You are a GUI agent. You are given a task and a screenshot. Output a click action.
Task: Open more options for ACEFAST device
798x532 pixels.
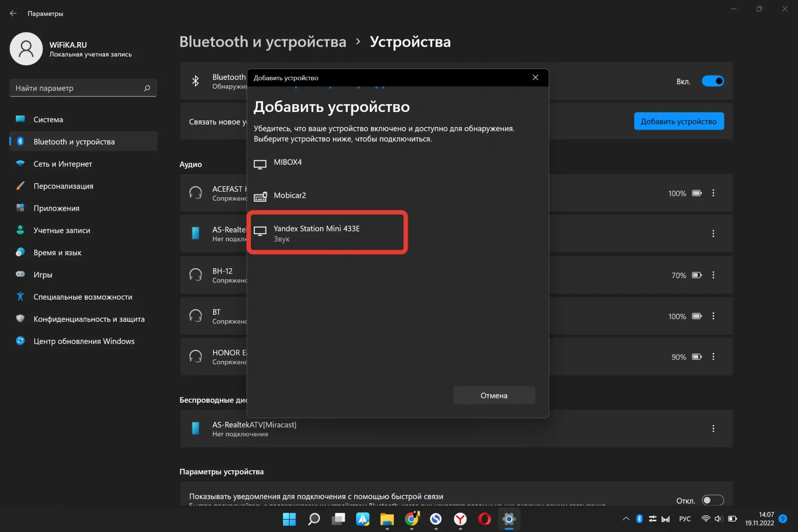point(713,193)
